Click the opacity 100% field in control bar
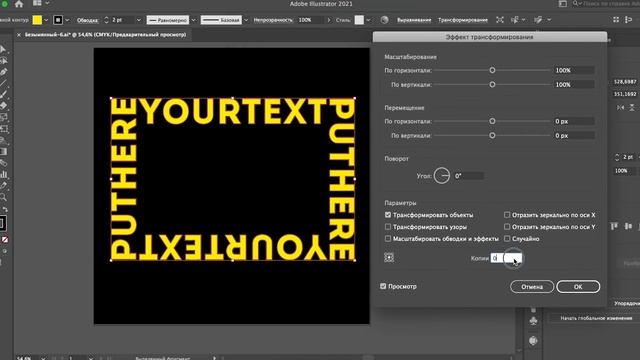 point(311,20)
